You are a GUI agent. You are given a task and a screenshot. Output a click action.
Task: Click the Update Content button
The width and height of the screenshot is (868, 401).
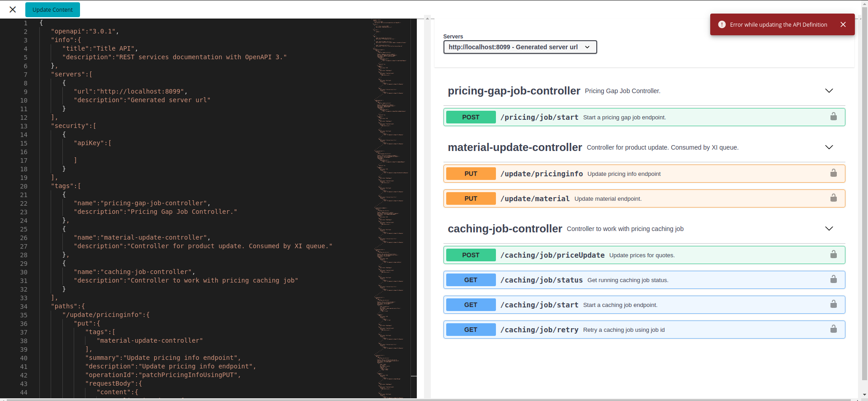click(x=52, y=9)
